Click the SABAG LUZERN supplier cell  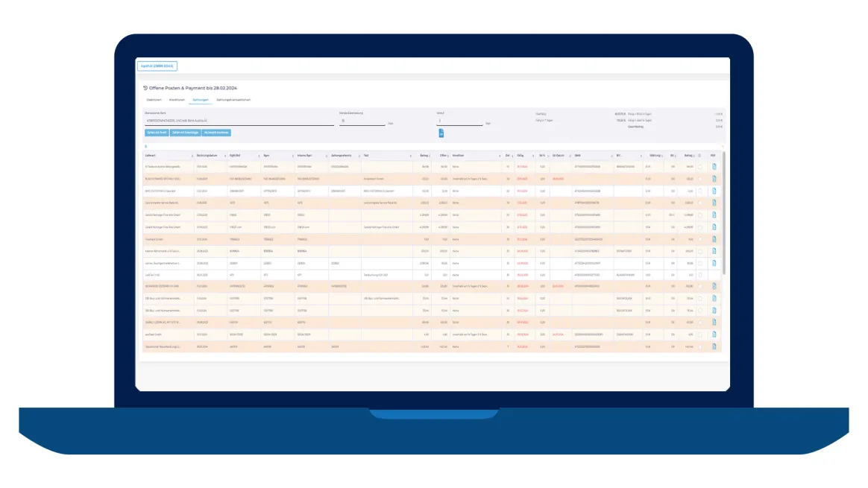168,322
